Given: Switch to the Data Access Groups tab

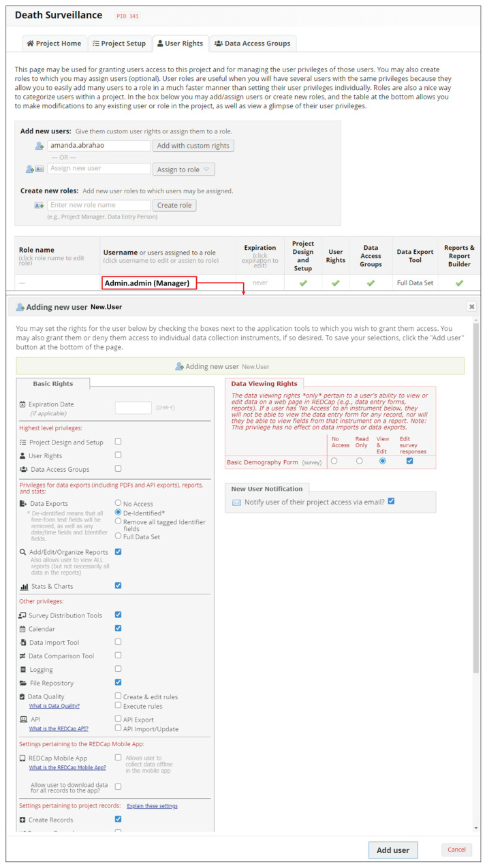Looking at the screenshot, I should click(x=252, y=44).
